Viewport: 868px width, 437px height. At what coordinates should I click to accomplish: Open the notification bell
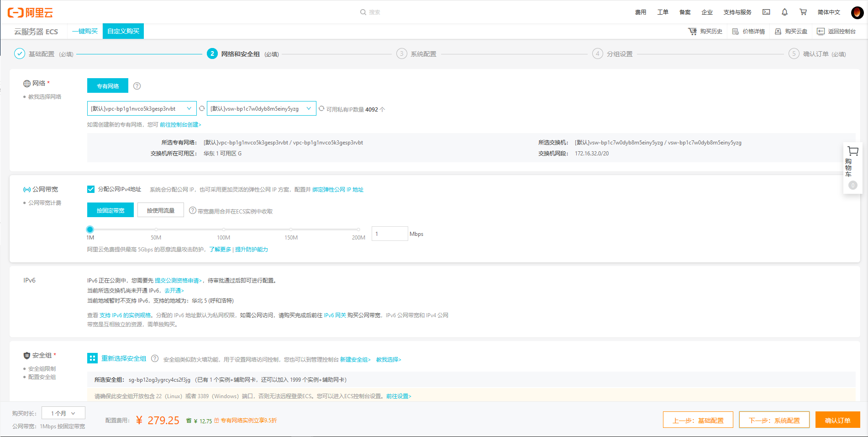[784, 12]
